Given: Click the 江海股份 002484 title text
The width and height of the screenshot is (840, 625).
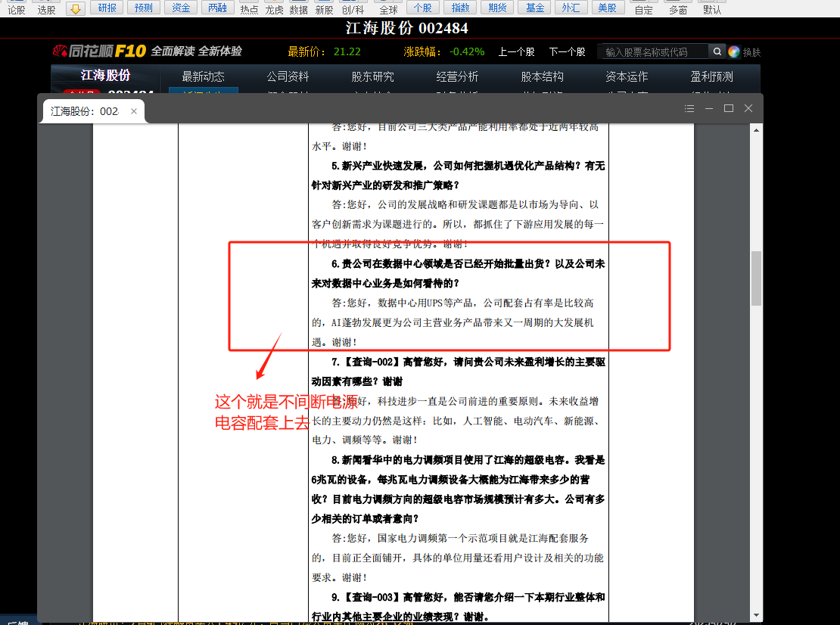Looking at the screenshot, I should (x=407, y=28).
